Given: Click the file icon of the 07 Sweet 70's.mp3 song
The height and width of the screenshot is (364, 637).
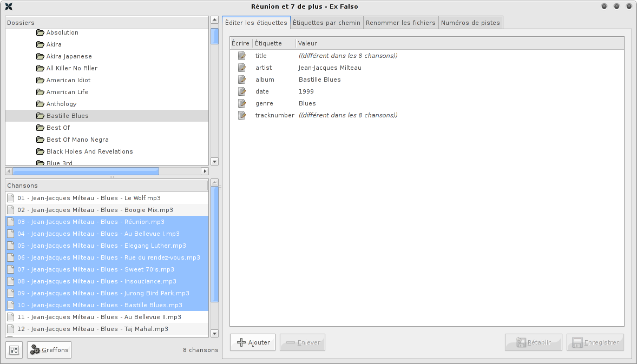Looking at the screenshot, I should coord(11,269).
